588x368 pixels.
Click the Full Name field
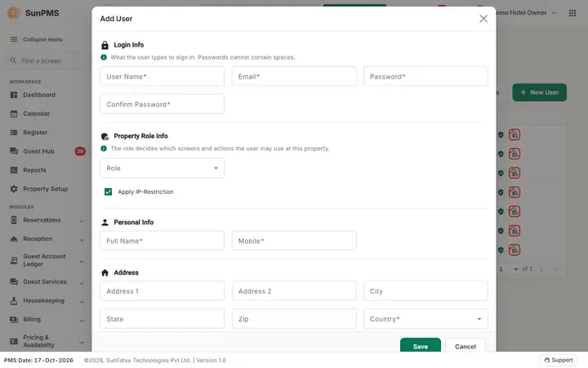(162, 240)
